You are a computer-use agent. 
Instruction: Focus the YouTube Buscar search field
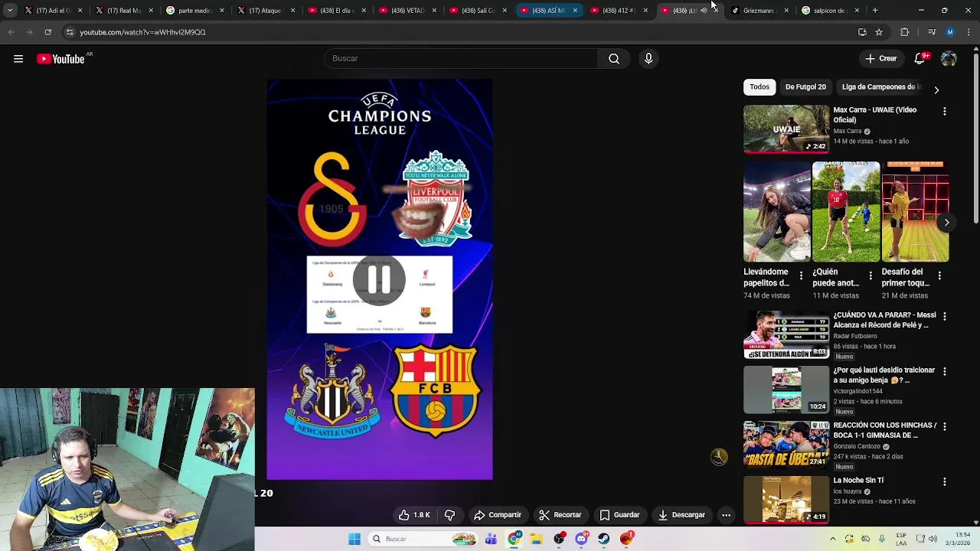[x=461, y=58]
